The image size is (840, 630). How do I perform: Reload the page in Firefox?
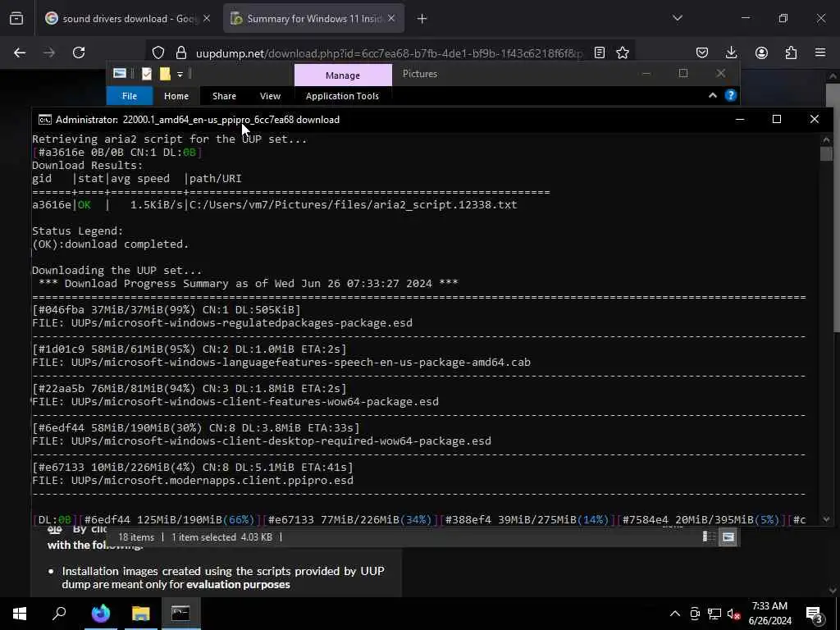[x=79, y=52]
